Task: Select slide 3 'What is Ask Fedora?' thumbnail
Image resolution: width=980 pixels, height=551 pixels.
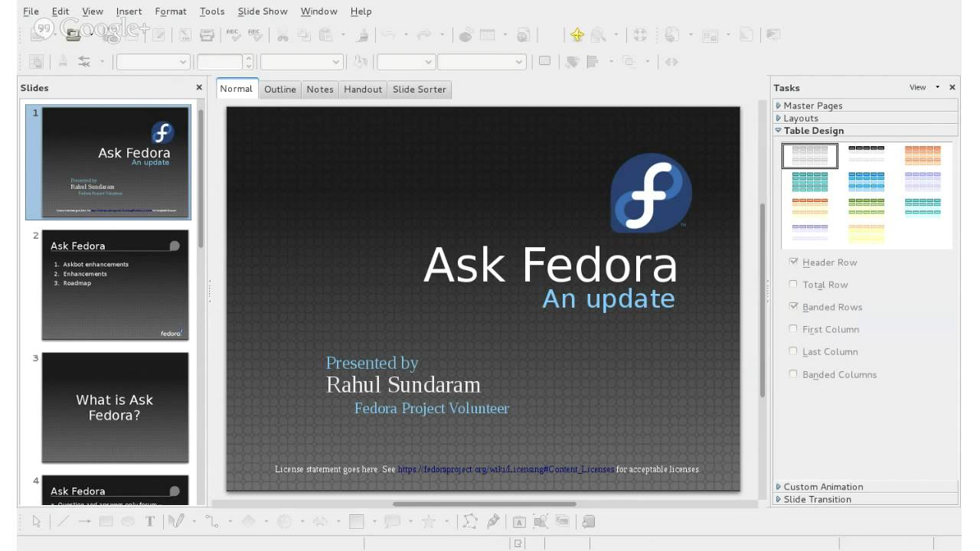Action: coord(115,407)
